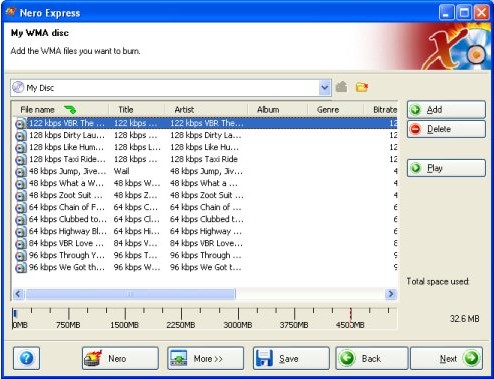Click audio icon of 64 kbps Clubbed to row

coord(21,220)
